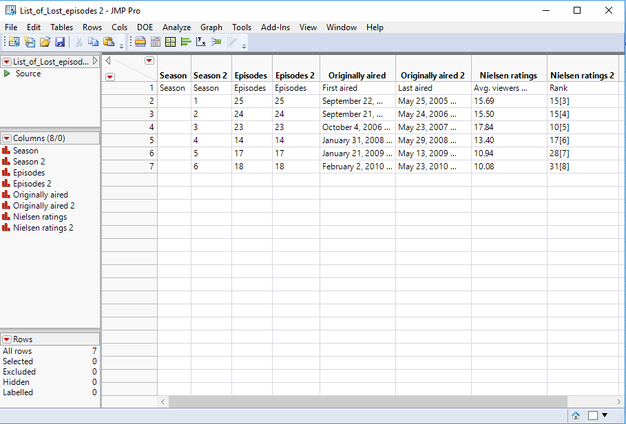626x424 pixels.
Task: Click the New Script window toolbar icon
Action: (30, 42)
